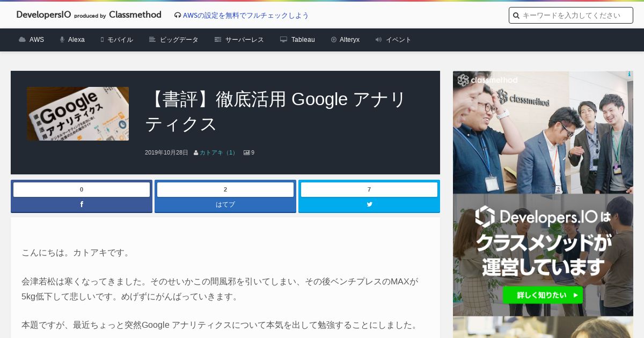Screen dimensions: 644x338
Task: Bookmark the article with はてブ
Action: [225, 204]
